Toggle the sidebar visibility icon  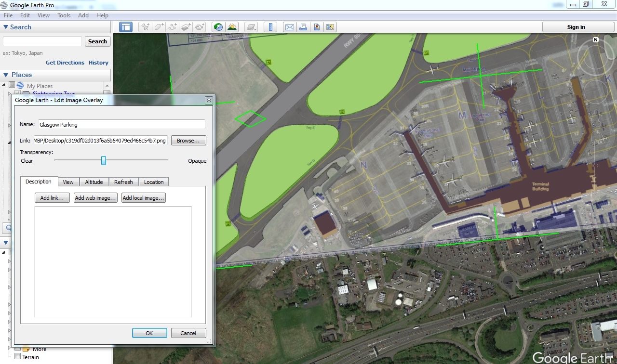coord(126,27)
